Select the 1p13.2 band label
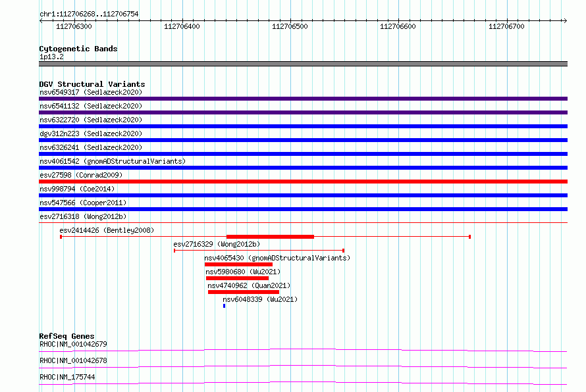 pos(51,57)
